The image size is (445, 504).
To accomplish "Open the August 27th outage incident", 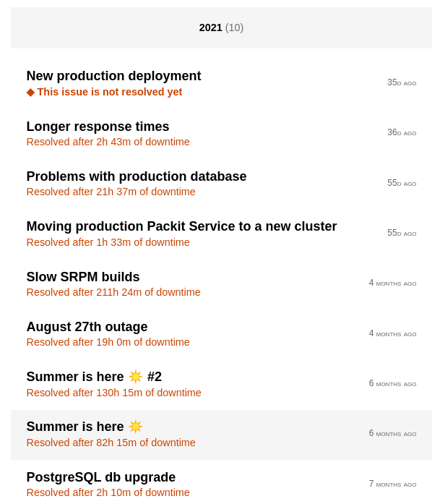I will [x=87, y=327].
